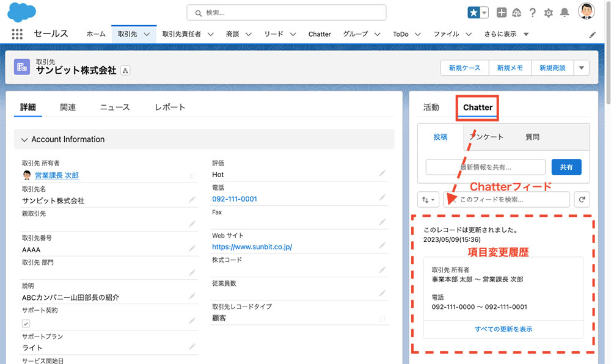Edit the 説明 field pencil
The width and height of the screenshot is (611, 364).
(192, 297)
